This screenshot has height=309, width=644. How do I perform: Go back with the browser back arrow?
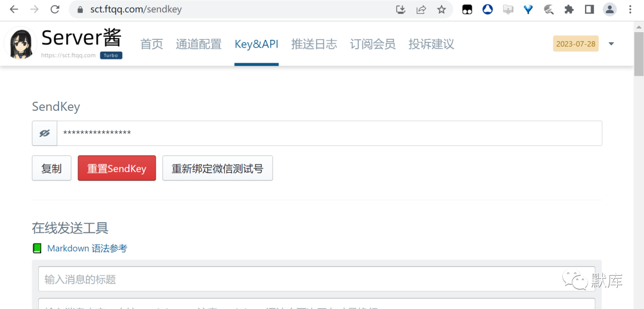(x=14, y=10)
